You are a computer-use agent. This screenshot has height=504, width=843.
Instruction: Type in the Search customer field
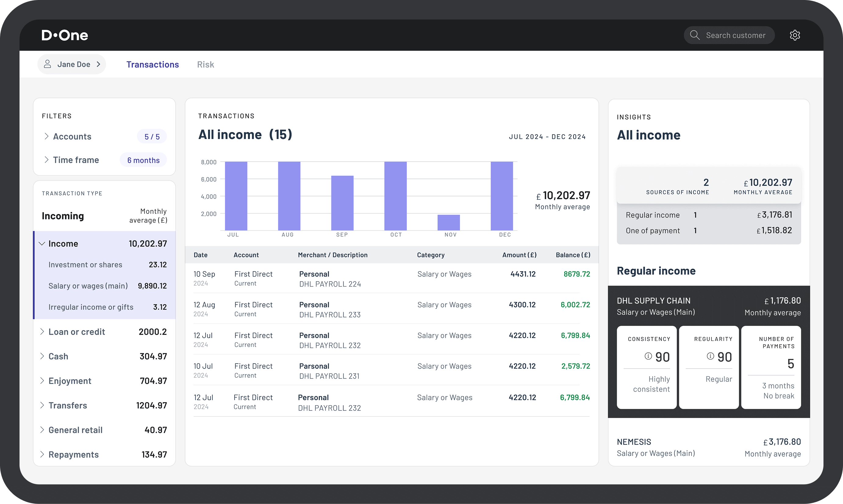[x=735, y=35]
